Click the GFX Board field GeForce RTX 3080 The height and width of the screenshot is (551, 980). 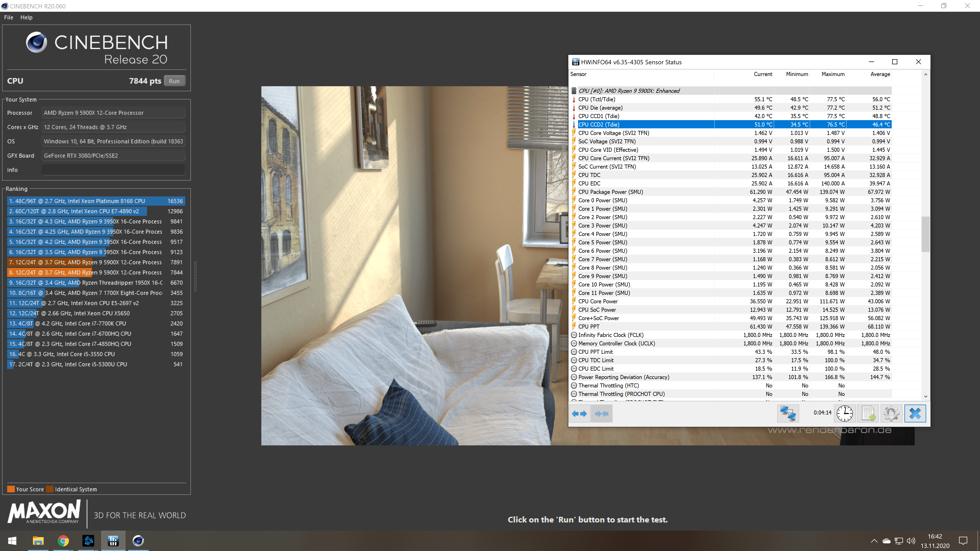(x=113, y=156)
